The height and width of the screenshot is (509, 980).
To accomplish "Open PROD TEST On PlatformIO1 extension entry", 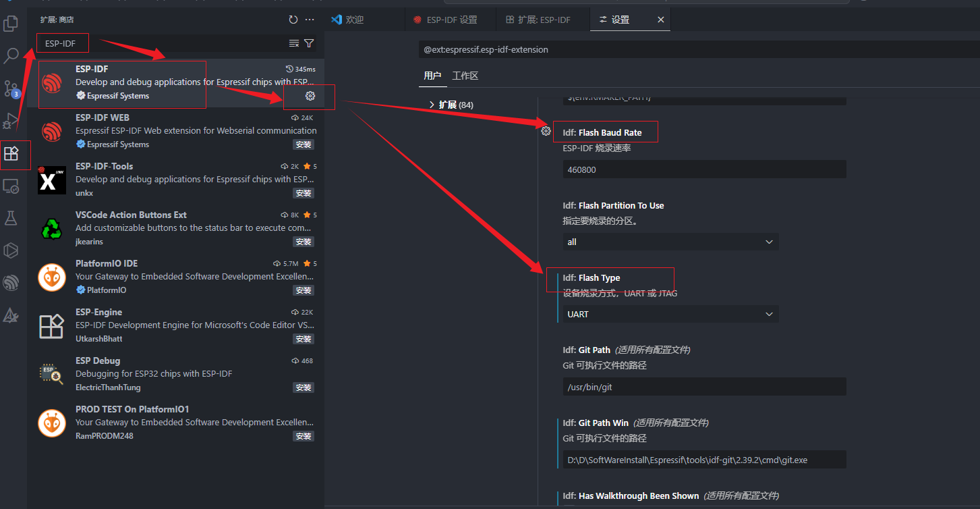I will click(176, 423).
